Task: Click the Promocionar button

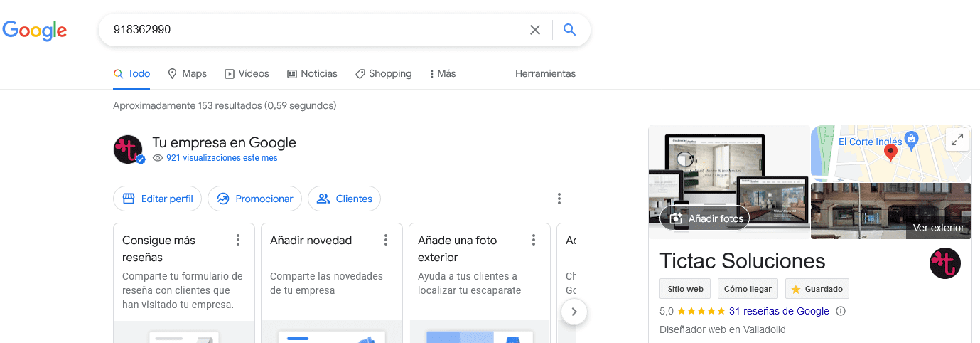Action: pyautogui.click(x=254, y=199)
